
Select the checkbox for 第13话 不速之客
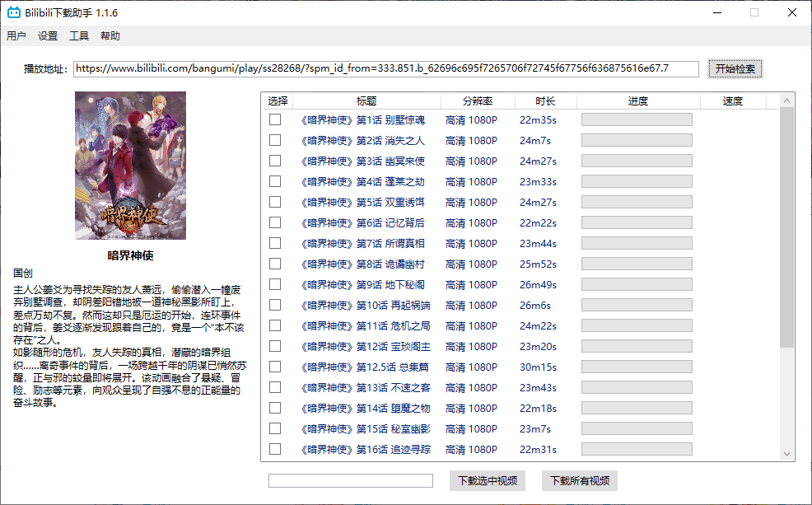click(x=275, y=387)
